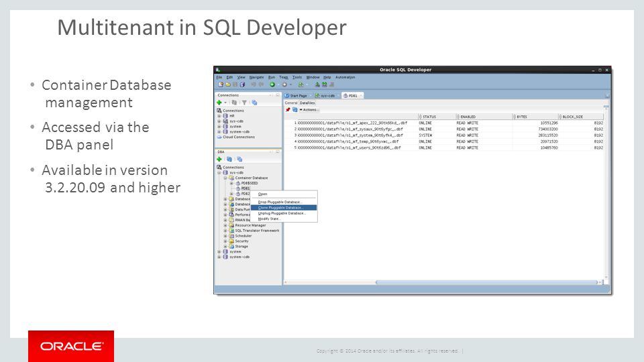This screenshot has height=362, width=644.
Task: Open the Tools menu
Action: point(297,77)
